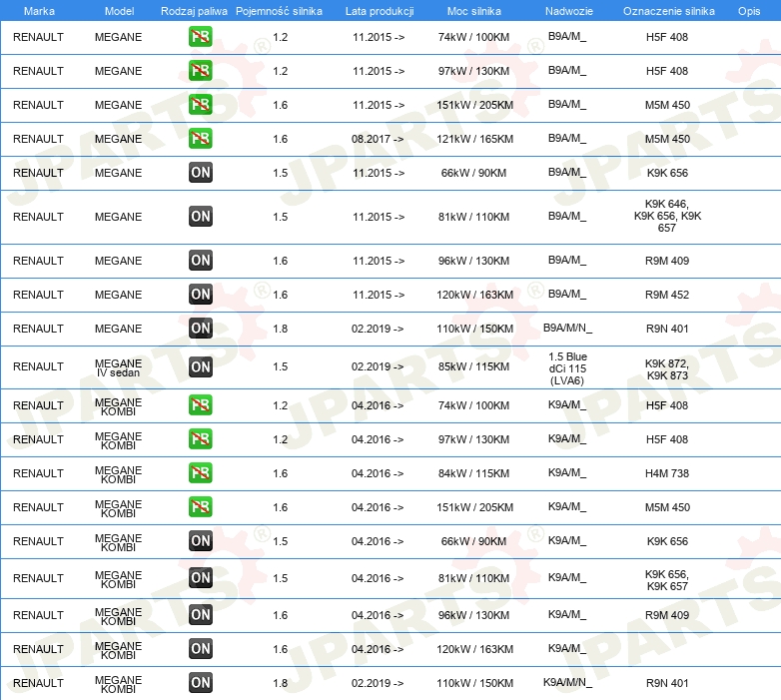The width and height of the screenshot is (781, 700).
Task: Click the petrol icon for MEGANE 121kW / 165KM
Action: coord(200,139)
